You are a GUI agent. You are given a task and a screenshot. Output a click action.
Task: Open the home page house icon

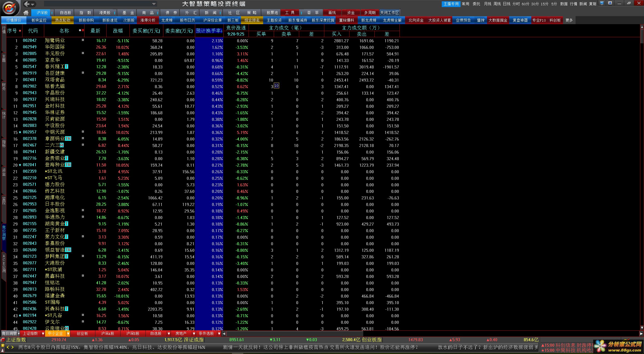click(x=26, y=13)
